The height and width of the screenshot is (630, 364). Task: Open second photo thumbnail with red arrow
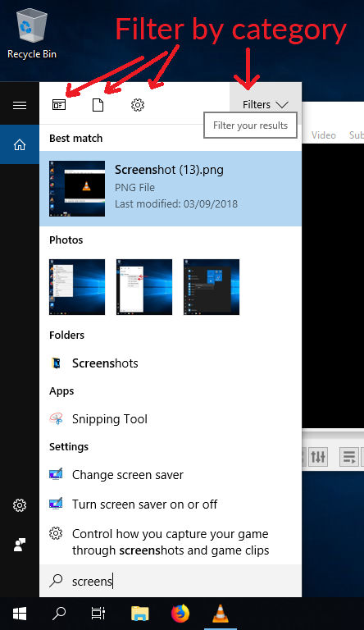144,287
